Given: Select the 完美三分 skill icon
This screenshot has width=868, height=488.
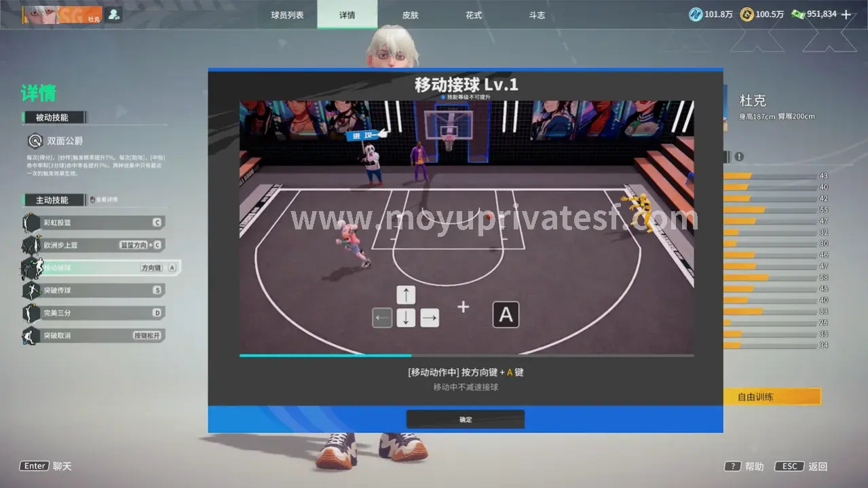Looking at the screenshot, I should 31,313.
